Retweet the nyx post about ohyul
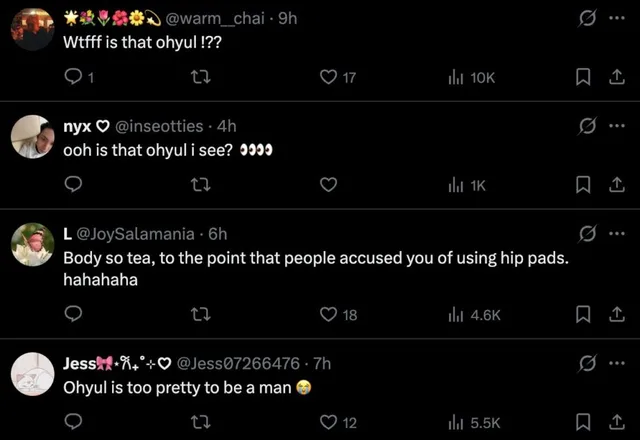This screenshot has height=440, width=640. click(201, 184)
